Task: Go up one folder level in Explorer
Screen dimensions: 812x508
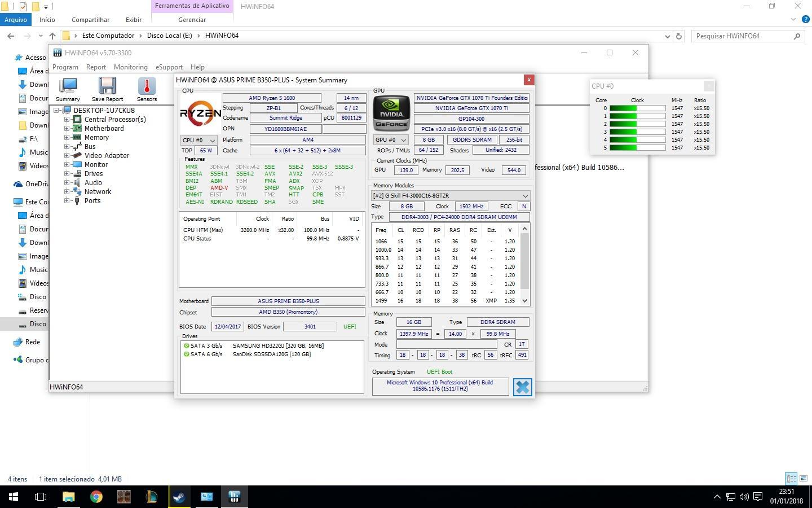Action: click(52, 36)
